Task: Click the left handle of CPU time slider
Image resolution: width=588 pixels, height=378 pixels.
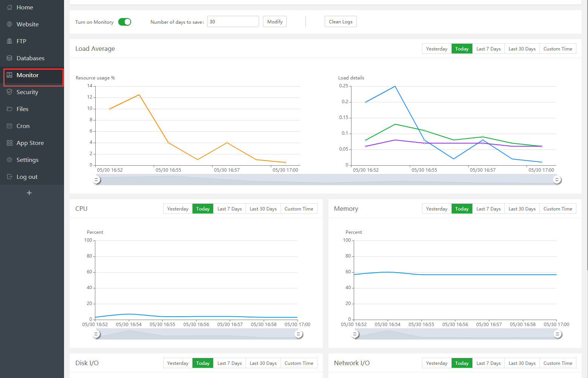Action: click(96, 334)
